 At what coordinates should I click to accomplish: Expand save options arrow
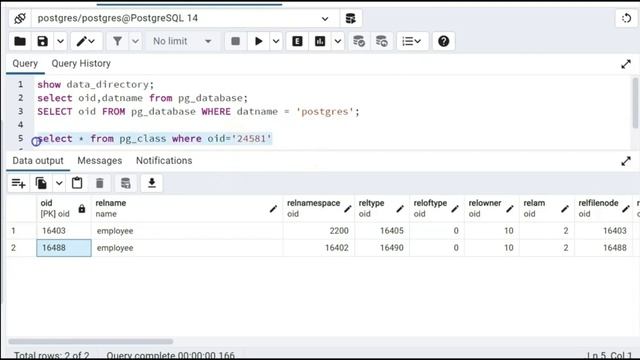[60, 41]
